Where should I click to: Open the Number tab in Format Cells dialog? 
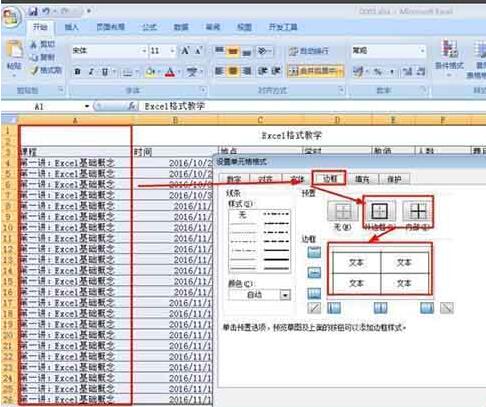point(234,179)
